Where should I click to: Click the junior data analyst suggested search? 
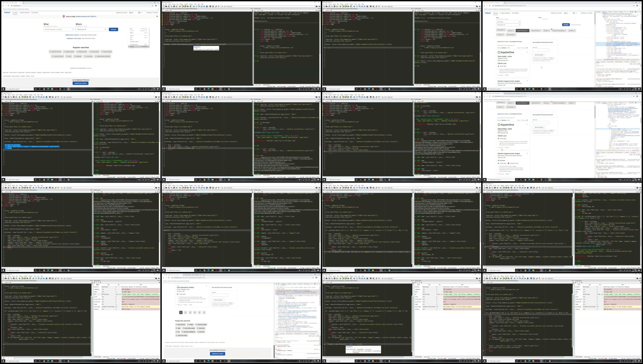pos(189,328)
